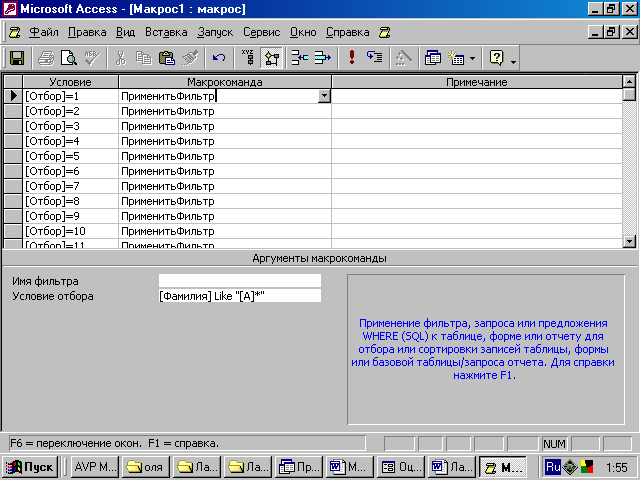Click the Условие отбора field with [Фамилия] Like
The height and width of the screenshot is (480, 640).
coord(240,296)
